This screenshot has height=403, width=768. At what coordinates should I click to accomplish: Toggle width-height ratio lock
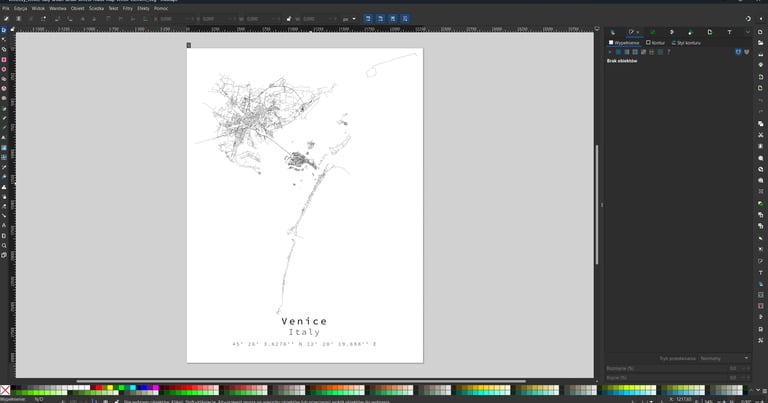[288, 19]
